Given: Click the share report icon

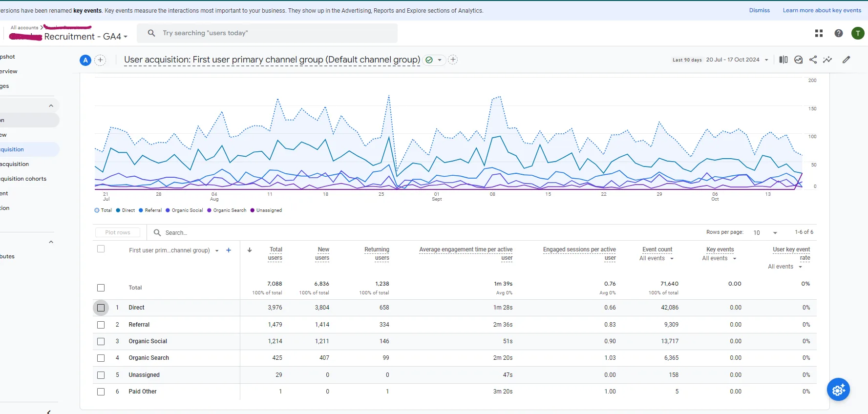Looking at the screenshot, I should 813,60.
